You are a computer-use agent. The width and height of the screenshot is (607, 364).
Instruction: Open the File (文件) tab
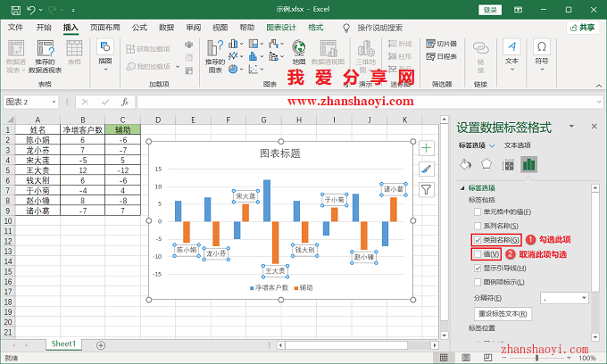(15, 28)
